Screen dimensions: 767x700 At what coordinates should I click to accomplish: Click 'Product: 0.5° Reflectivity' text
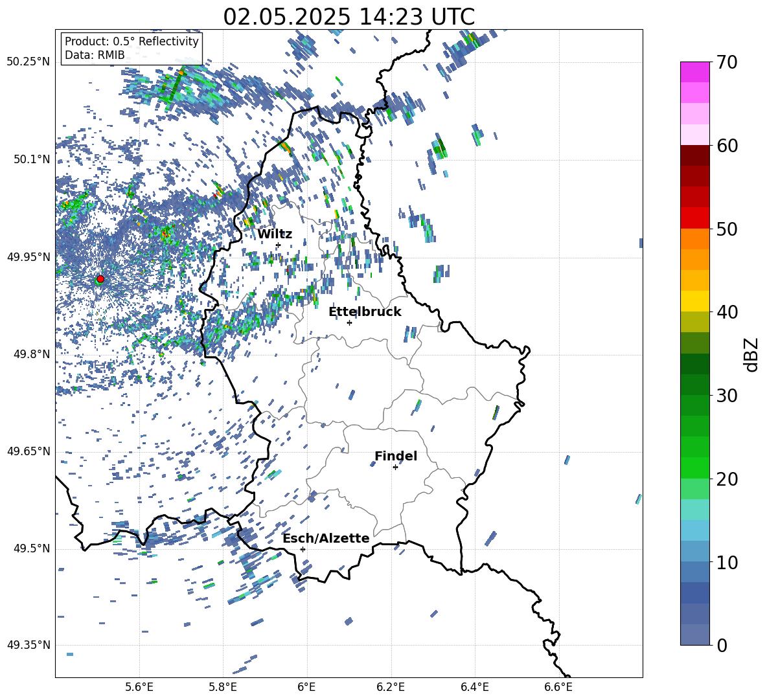pos(132,41)
